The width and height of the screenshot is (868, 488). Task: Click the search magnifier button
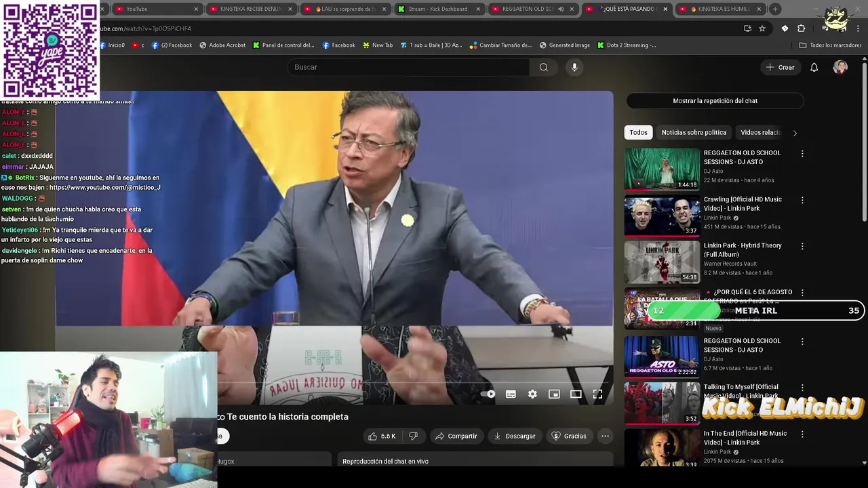[544, 67]
